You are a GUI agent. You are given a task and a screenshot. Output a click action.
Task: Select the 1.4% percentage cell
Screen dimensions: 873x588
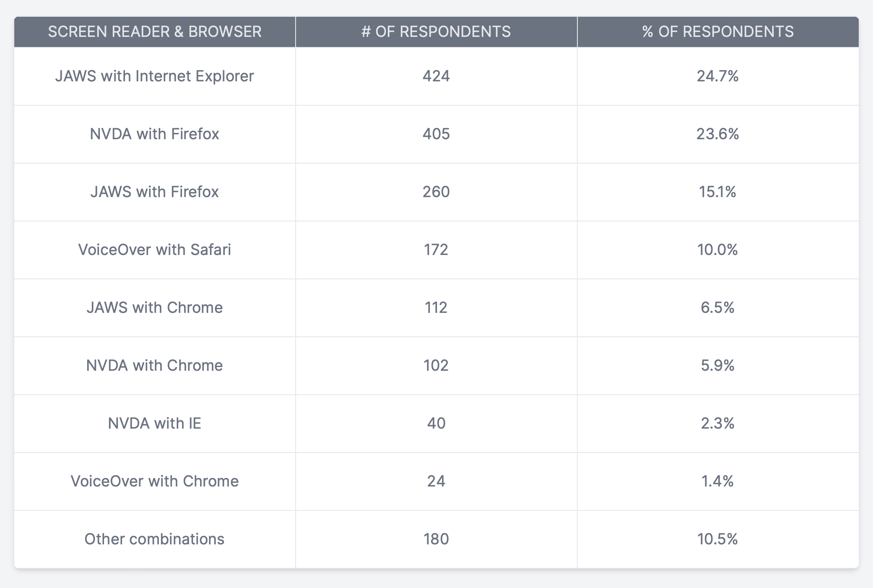pyautogui.click(x=718, y=481)
